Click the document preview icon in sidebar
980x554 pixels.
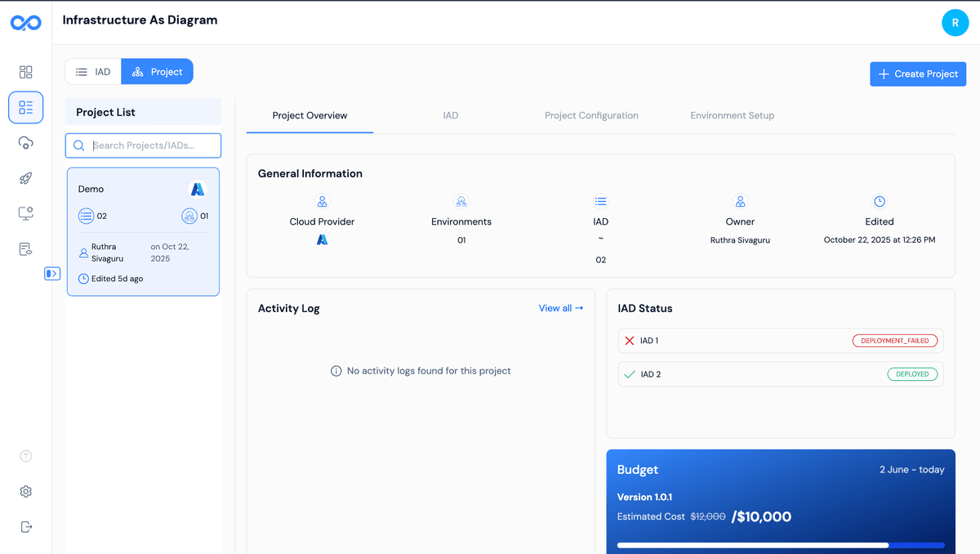tap(25, 248)
